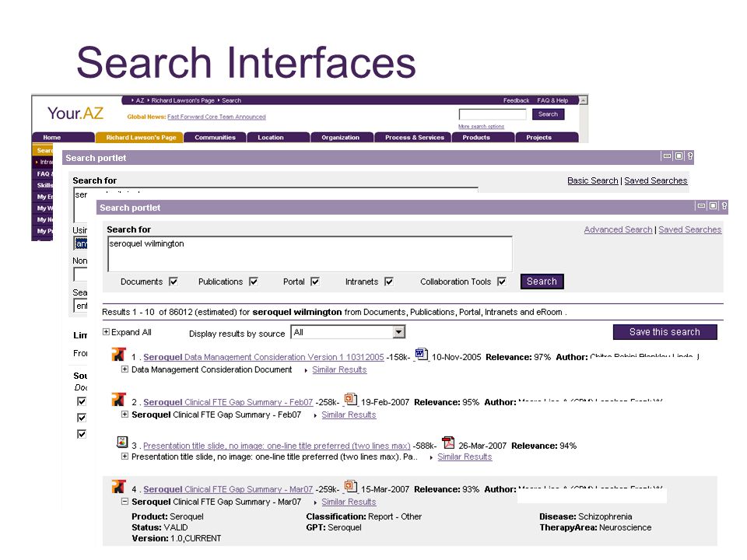The image size is (747, 560).
Task: Click the source icon beside result 1
Action: 118,355
